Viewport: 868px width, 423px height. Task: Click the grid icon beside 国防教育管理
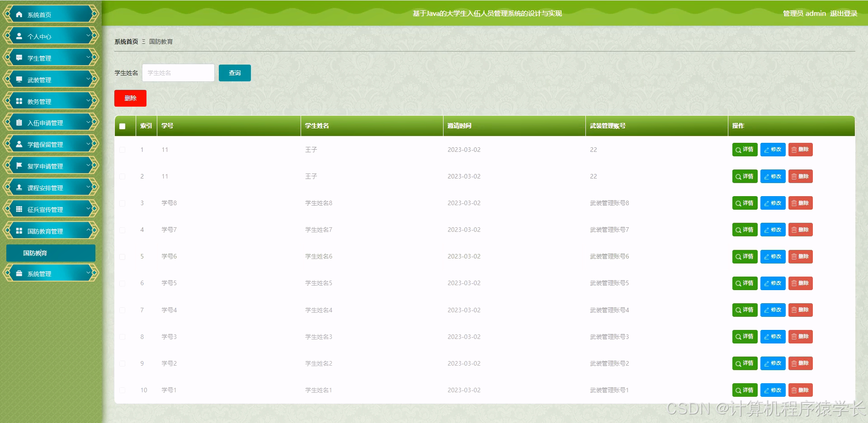pyautogui.click(x=19, y=231)
